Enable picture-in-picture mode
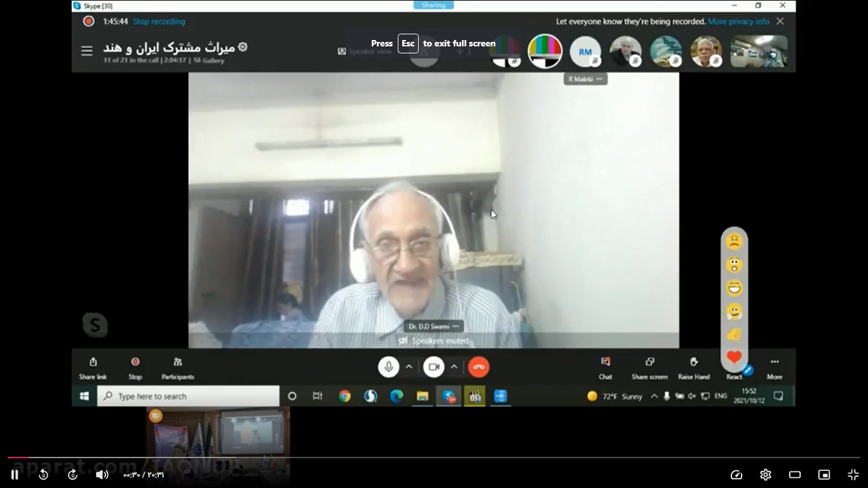The width and height of the screenshot is (868, 488). coord(824,475)
